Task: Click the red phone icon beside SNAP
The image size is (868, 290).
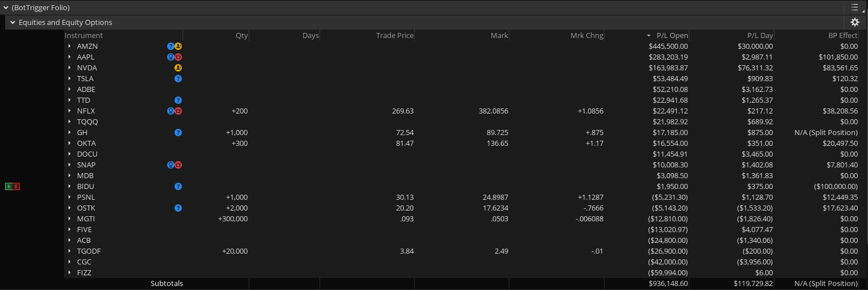Action: click(x=178, y=165)
